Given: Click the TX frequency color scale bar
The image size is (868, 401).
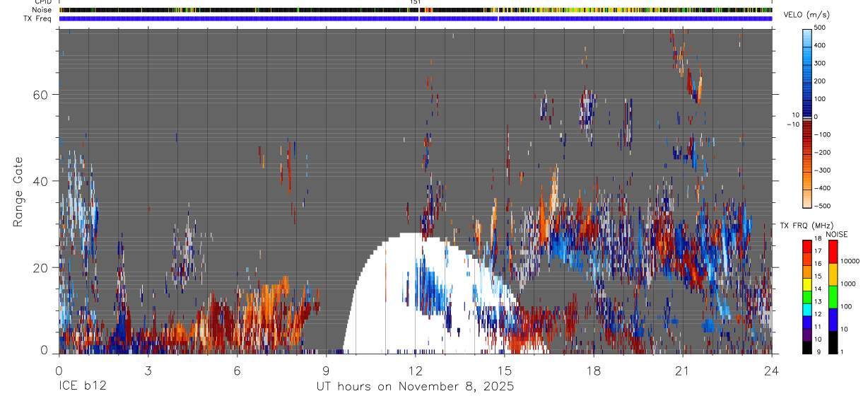Looking at the screenshot, I should [x=807, y=296].
